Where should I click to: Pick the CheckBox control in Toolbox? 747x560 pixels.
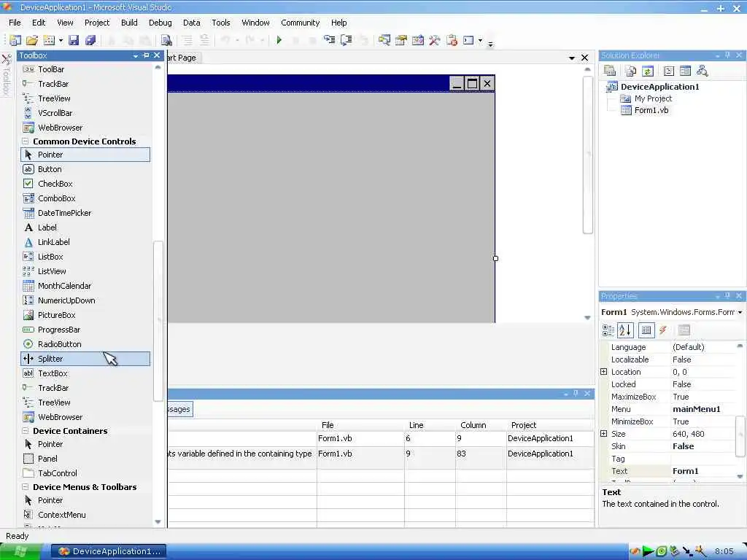coord(85,183)
